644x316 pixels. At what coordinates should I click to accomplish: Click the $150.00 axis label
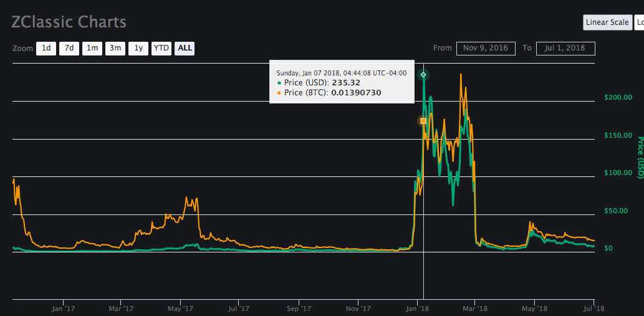pyautogui.click(x=618, y=135)
